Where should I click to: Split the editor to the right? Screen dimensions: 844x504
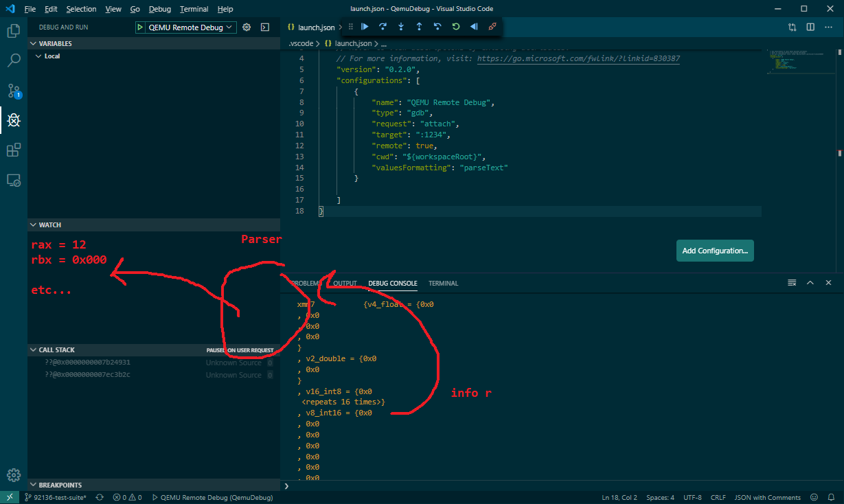810,27
